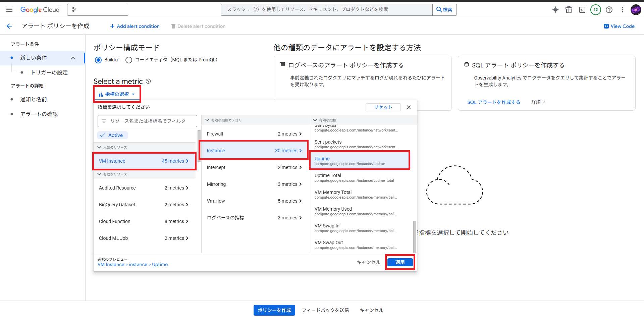644x319 pixels.
Task: Activate Cloud Shell terminal icon
Action: coord(582,10)
